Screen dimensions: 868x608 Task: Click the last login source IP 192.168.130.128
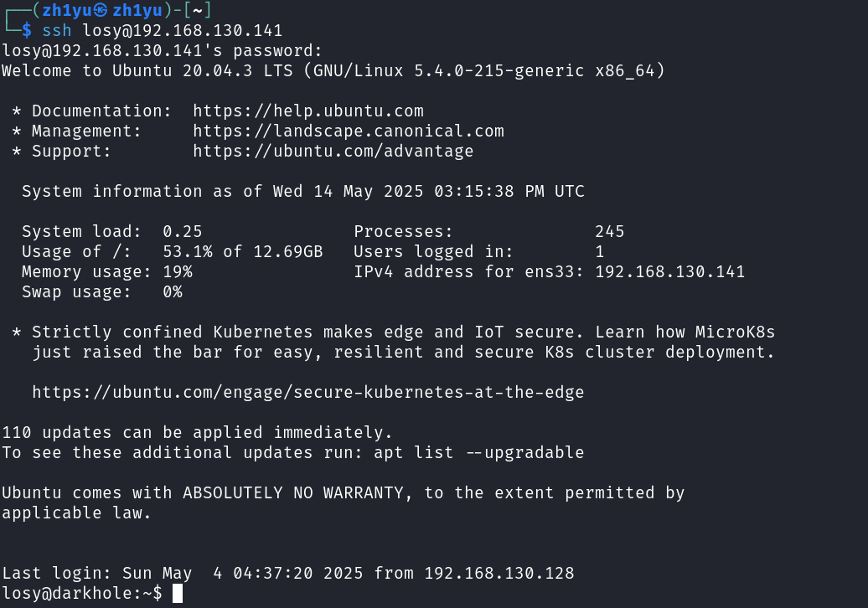click(x=499, y=574)
